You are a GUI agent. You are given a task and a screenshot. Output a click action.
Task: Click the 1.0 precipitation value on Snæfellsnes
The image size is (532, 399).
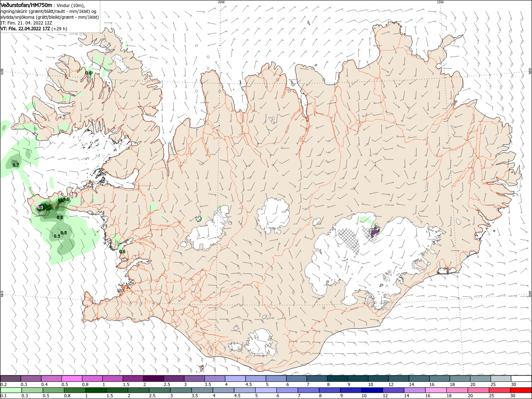[66, 199]
